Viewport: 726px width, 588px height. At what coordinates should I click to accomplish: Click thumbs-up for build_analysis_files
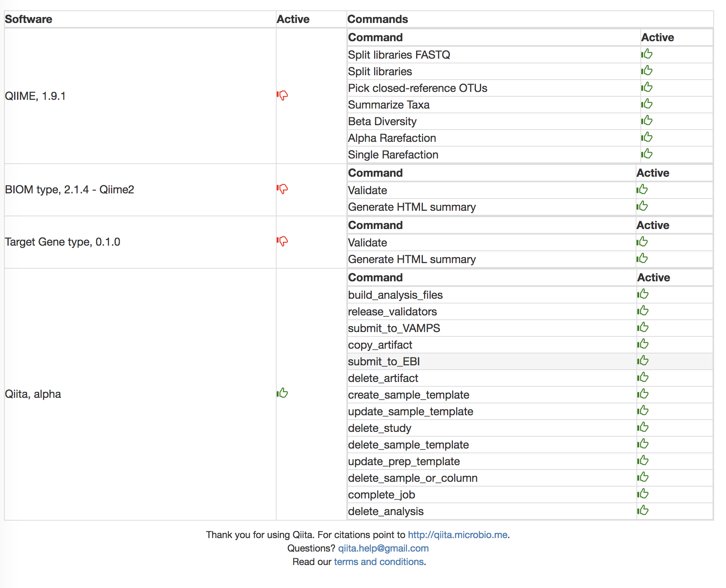643,294
